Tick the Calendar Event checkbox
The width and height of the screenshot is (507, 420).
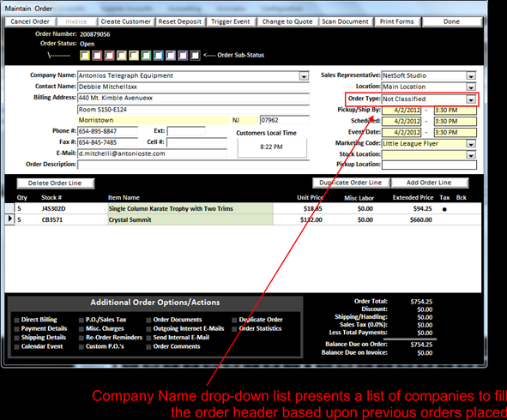point(16,347)
